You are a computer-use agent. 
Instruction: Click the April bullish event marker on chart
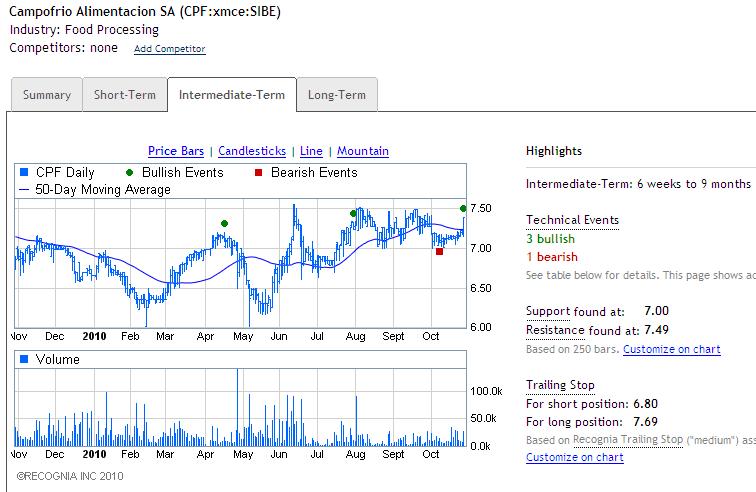(224, 223)
